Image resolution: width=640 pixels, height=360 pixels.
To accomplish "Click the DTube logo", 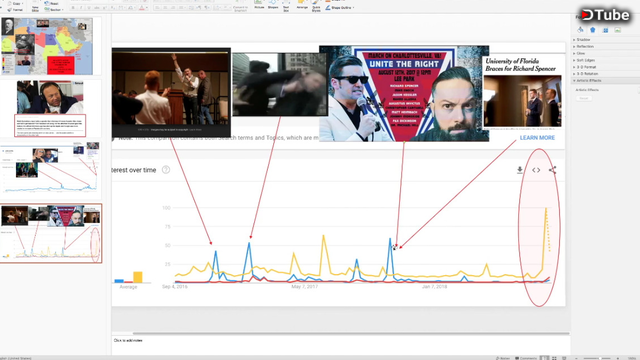I will click(x=605, y=15).
